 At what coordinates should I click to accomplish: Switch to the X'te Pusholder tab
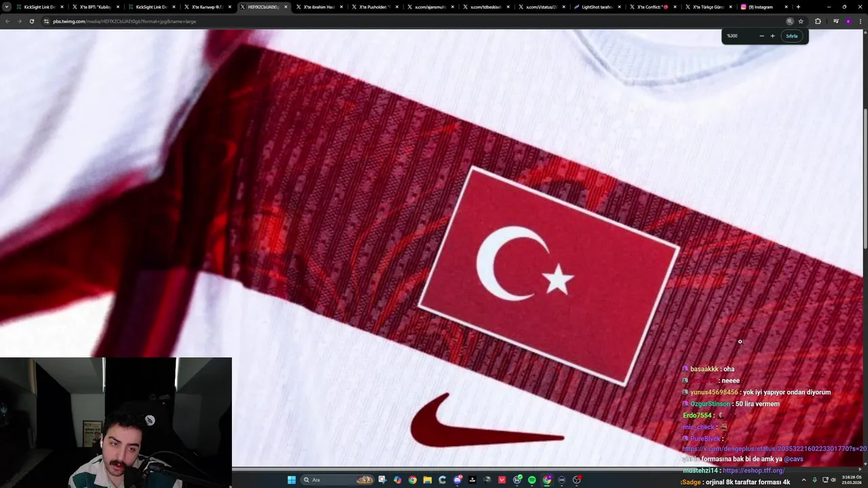pyautogui.click(x=374, y=7)
